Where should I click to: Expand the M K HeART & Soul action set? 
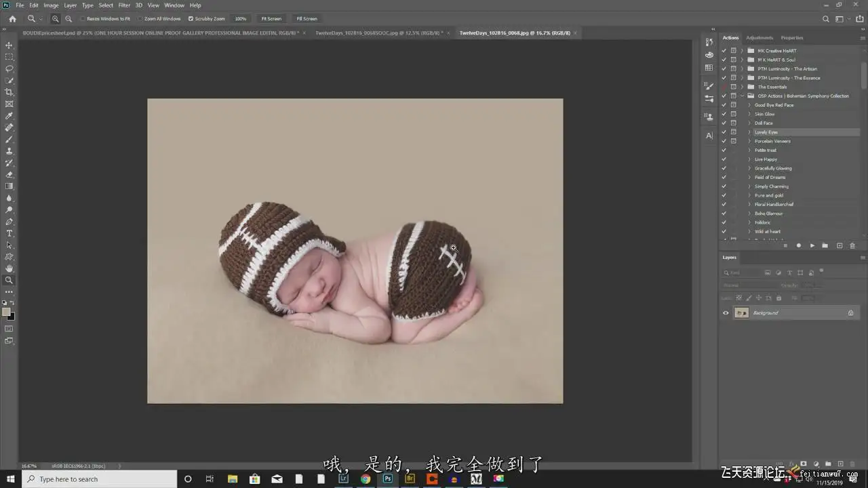point(742,60)
